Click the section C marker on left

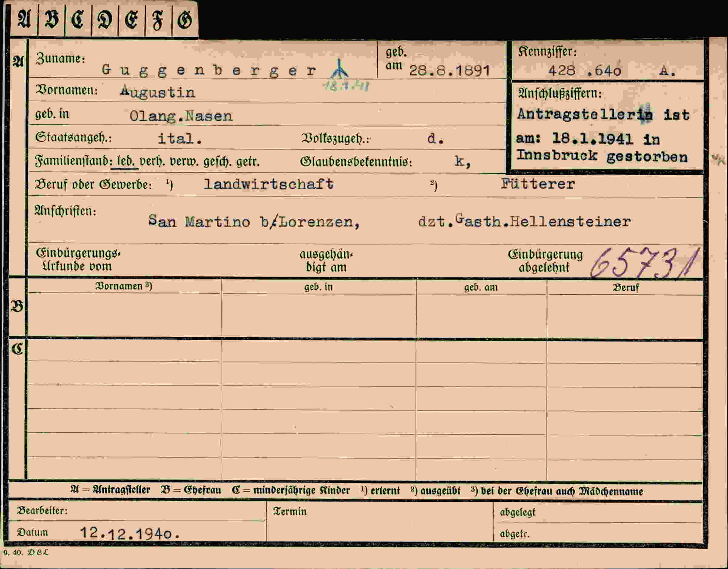(17, 349)
